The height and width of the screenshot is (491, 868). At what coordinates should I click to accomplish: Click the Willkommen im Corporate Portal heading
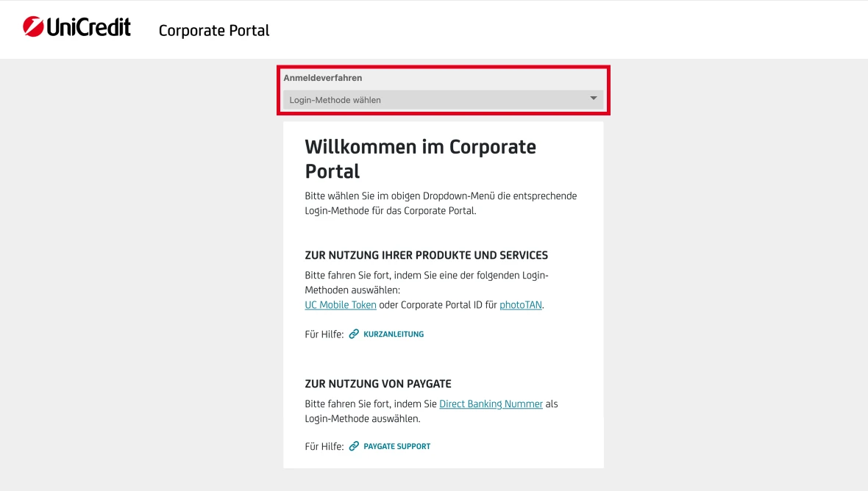click(x=421, y=158)
